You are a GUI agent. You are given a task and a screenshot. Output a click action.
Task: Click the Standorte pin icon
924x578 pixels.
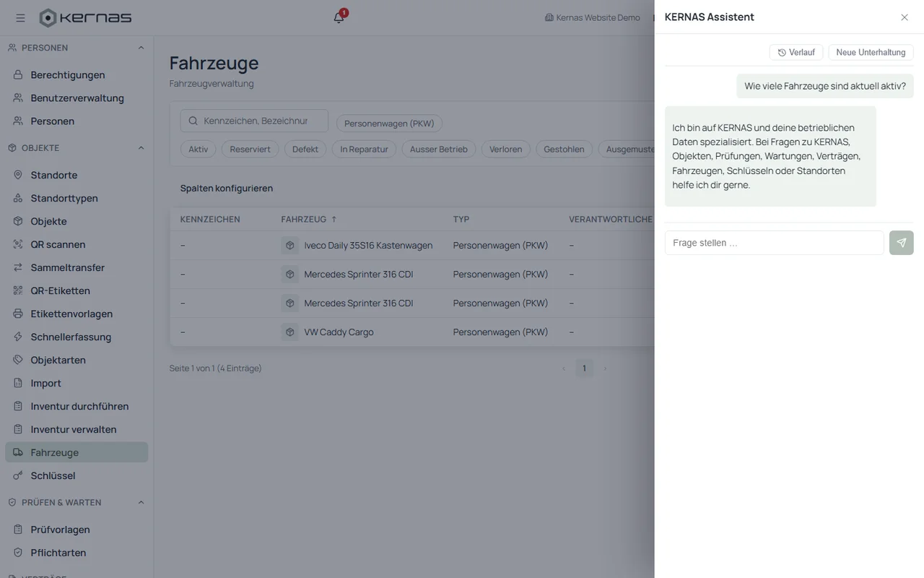18,175
